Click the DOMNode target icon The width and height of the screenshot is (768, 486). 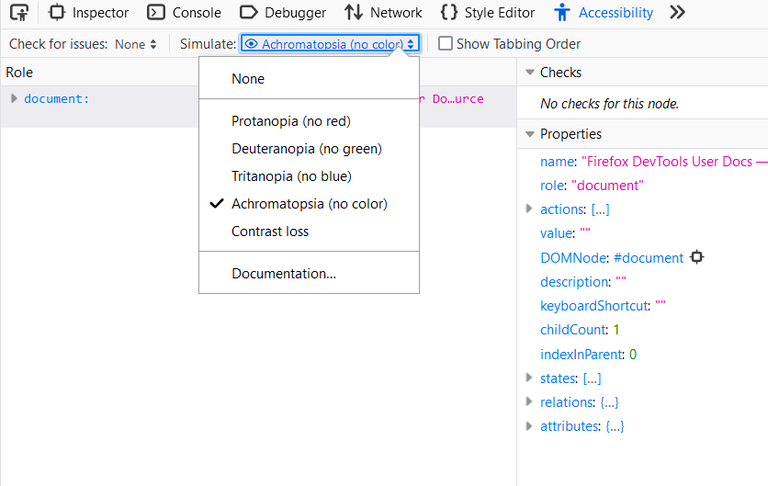pos(697,257)
